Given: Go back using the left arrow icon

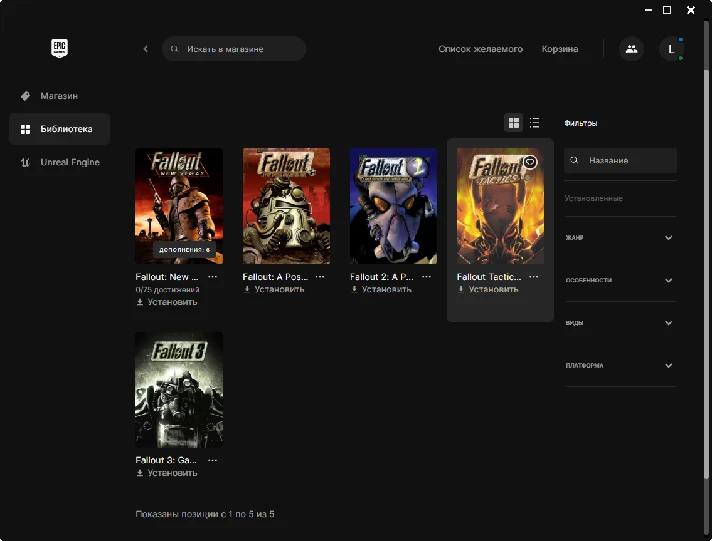Looking at the screenshot, I should pyautogui.click(x=145, y=48).
